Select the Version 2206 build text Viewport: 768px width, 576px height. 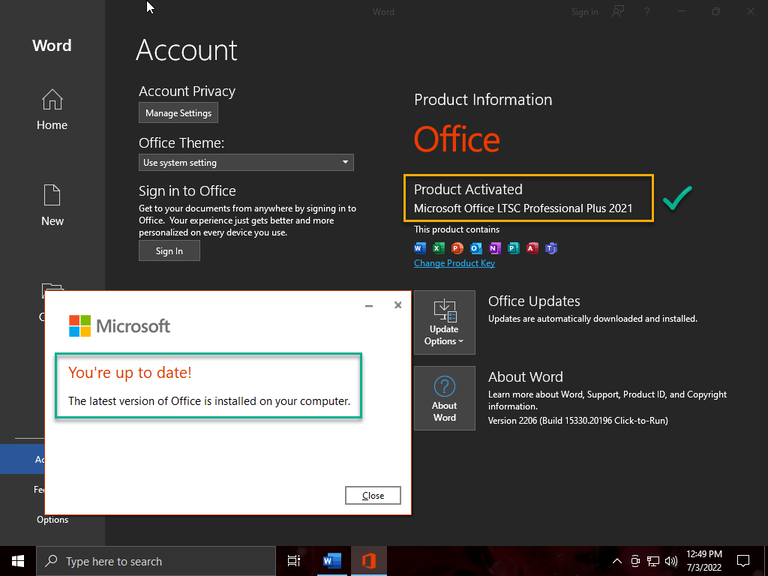[x=578, y=420]
